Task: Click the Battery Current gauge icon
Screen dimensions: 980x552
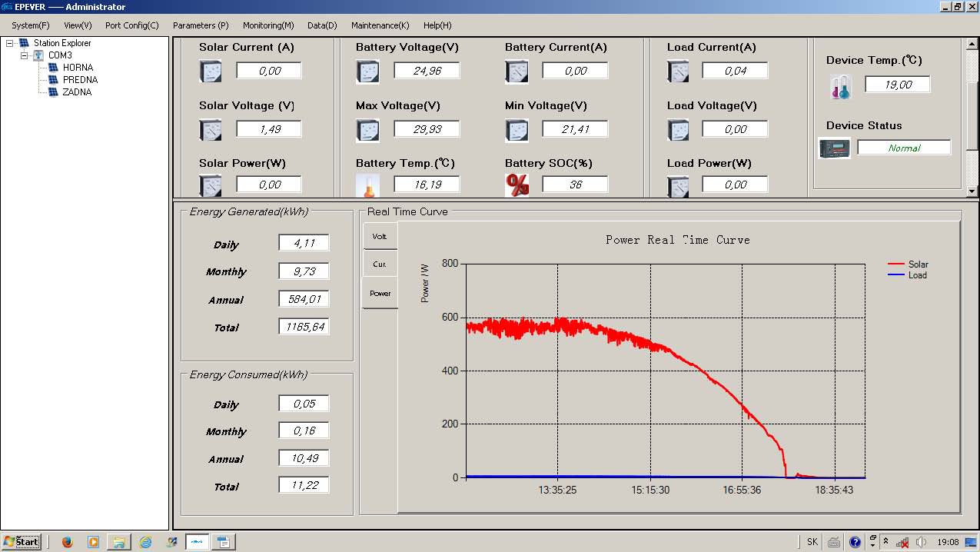Action: (517, 71)
